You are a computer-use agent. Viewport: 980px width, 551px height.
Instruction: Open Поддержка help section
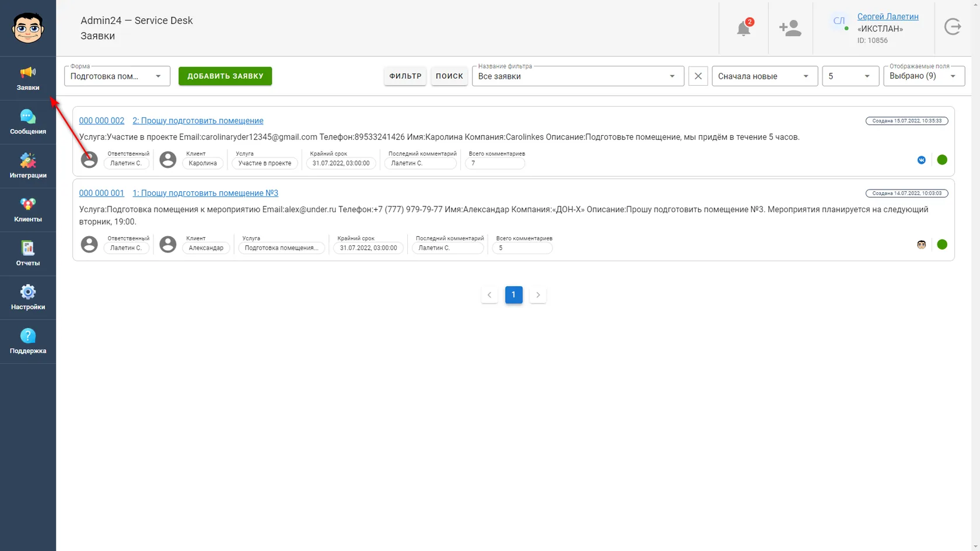[28, 342]
